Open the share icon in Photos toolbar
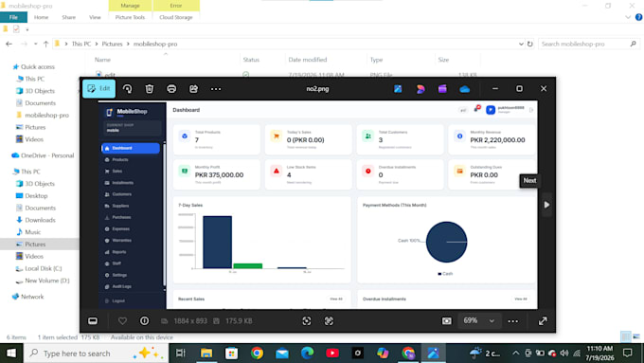The height and width of the screenshot is (363, 644). tap(193, 89)
